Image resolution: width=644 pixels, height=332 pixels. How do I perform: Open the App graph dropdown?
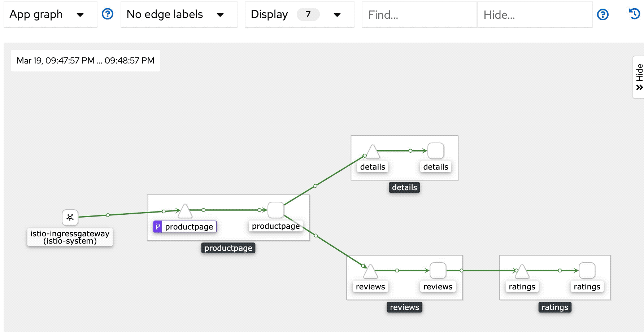pos(51,14)
